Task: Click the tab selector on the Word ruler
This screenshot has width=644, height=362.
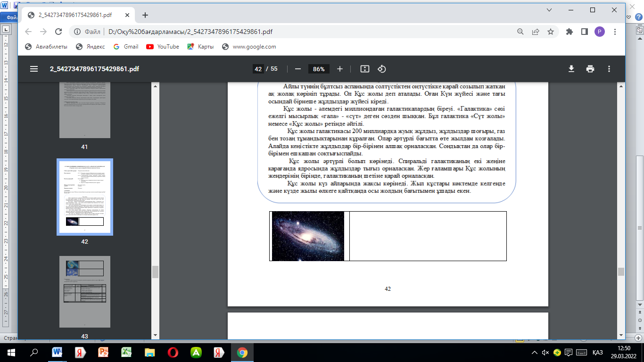Action: [6, 29]
